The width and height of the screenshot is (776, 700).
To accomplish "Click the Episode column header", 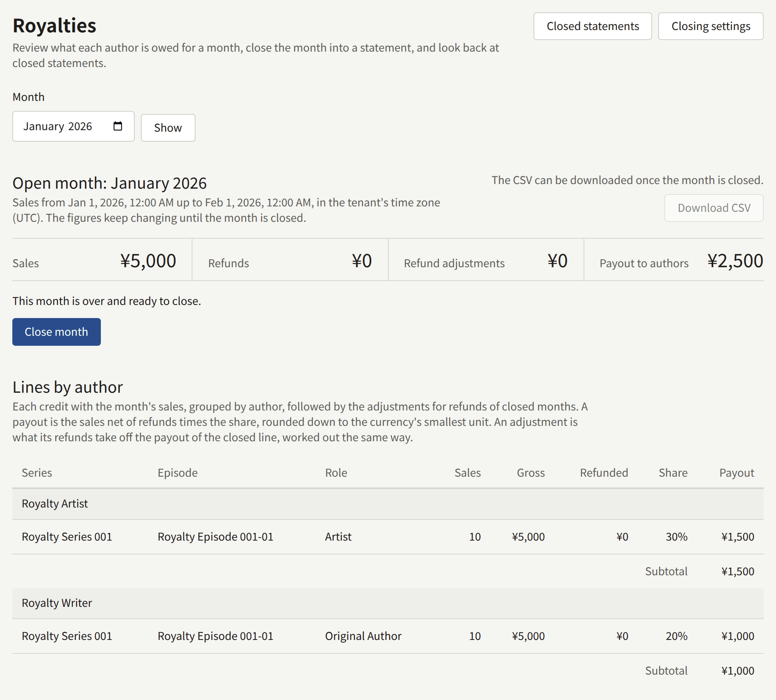I will point(178,473).
